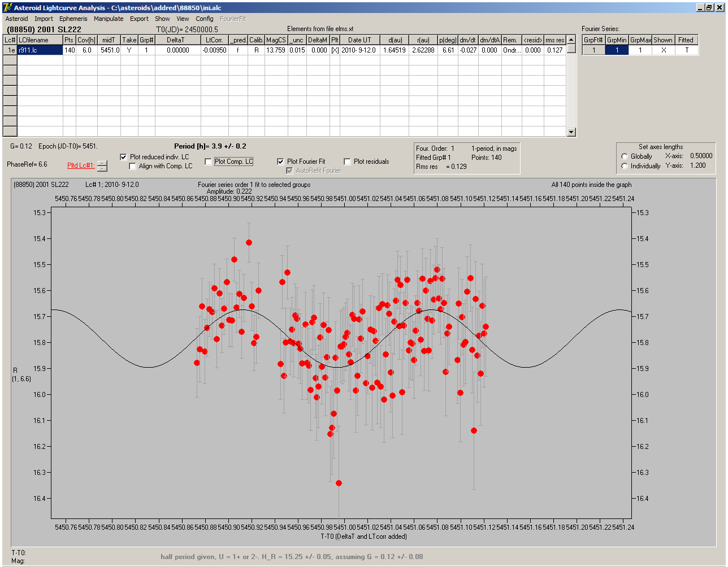Click the Pltd Lc#1 link
The width and height of the screenshot is (728, 567).
[x=81, y=165]
